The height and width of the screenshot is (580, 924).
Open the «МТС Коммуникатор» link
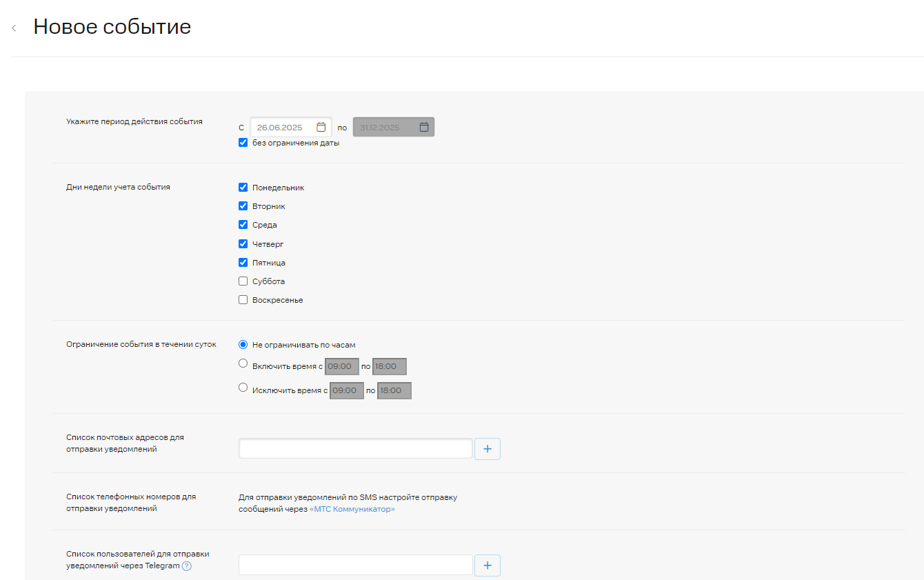[352, 510]
